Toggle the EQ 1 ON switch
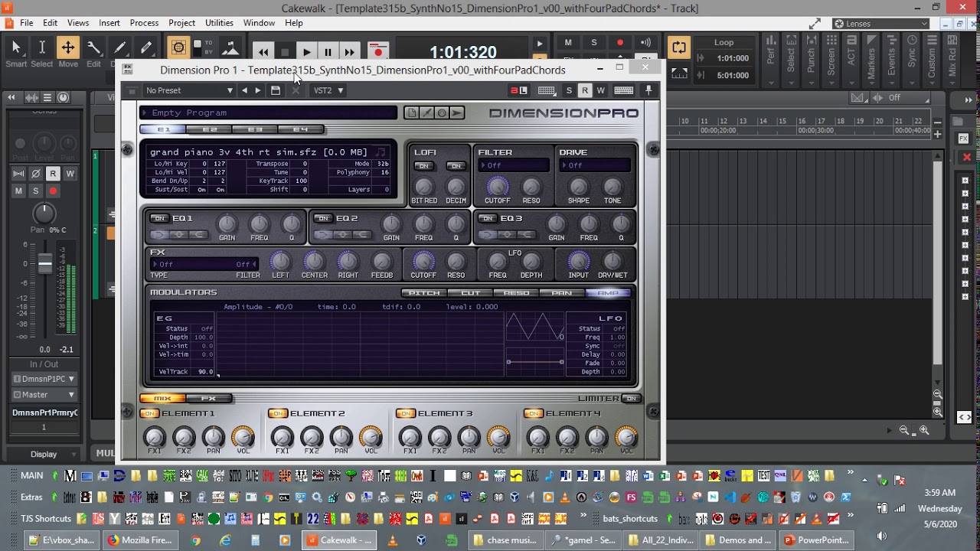The height and width of the screenshot is (551, 980). pyautogui.click(x=158, y=218)
